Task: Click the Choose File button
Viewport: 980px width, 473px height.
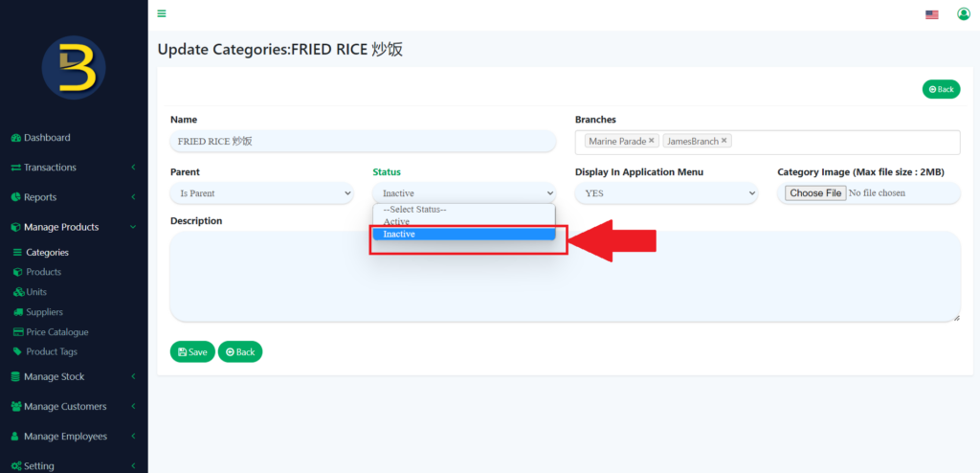Action: coord(815,193)
